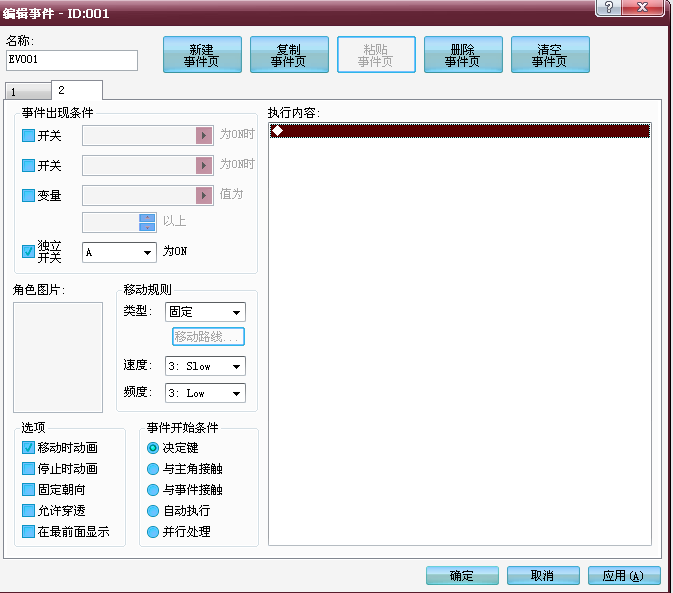Image resolution: width=673 pixels, height=593 pixels.
Task: Toggle the 移动时动画 checkbox
Action: tap(28, 448)
